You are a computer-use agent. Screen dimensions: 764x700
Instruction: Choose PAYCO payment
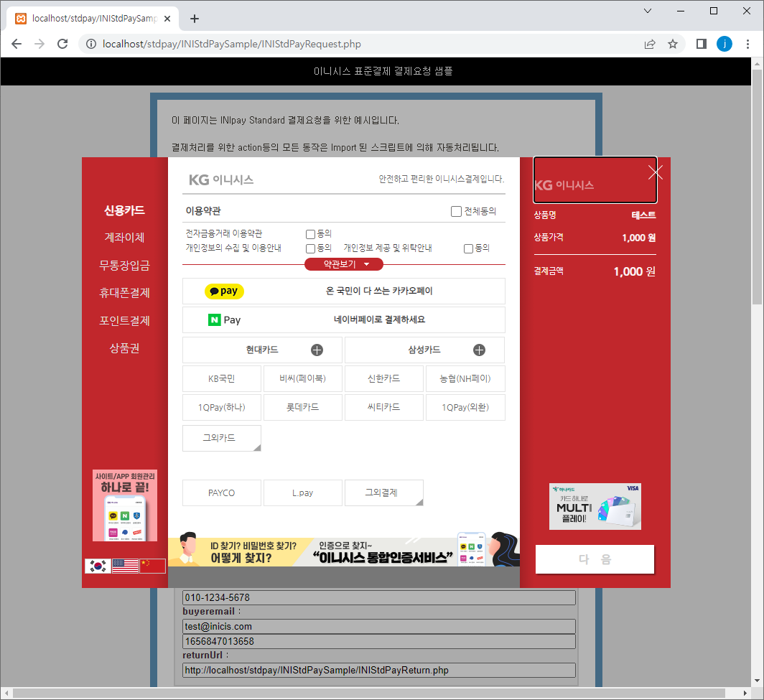point(222,493)
